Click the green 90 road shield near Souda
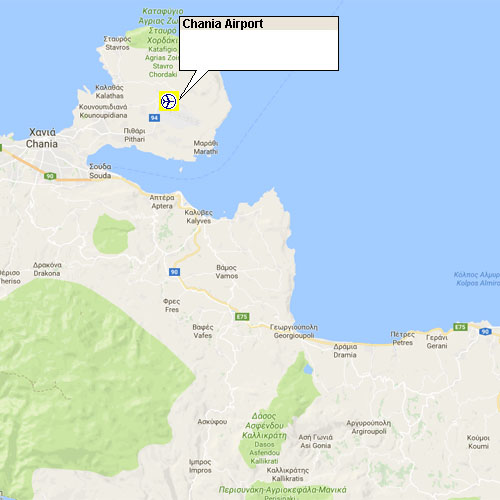 [x=50, y=176]
